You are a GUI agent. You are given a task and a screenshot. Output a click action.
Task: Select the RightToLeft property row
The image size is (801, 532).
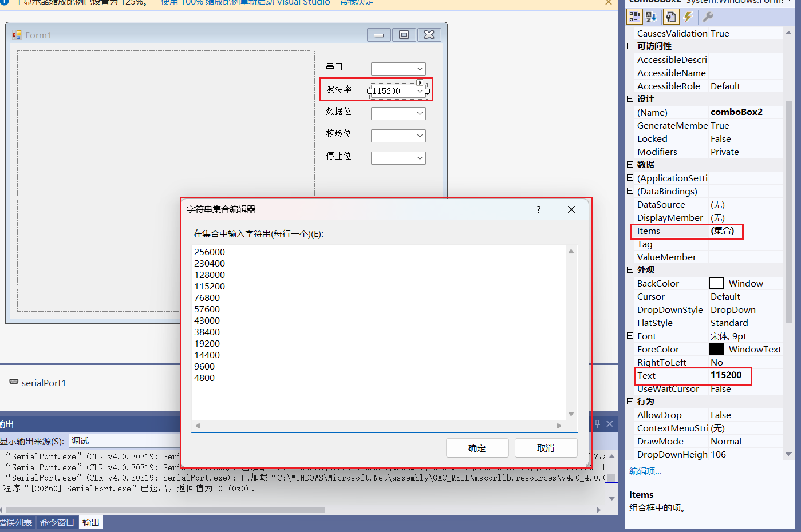pyautogui.click(x=709, y=362)
